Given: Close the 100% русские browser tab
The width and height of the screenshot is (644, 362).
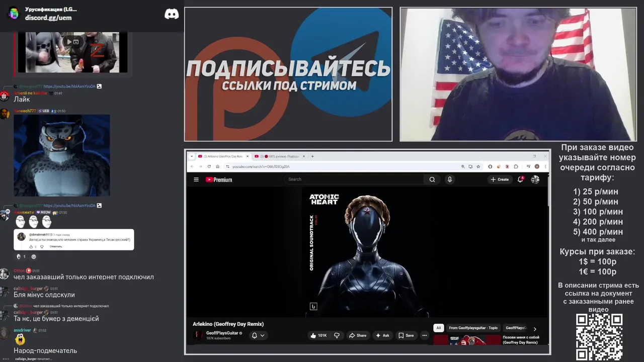Looking at the screenshot, I should pyautogui.click(x=303, y=156).
